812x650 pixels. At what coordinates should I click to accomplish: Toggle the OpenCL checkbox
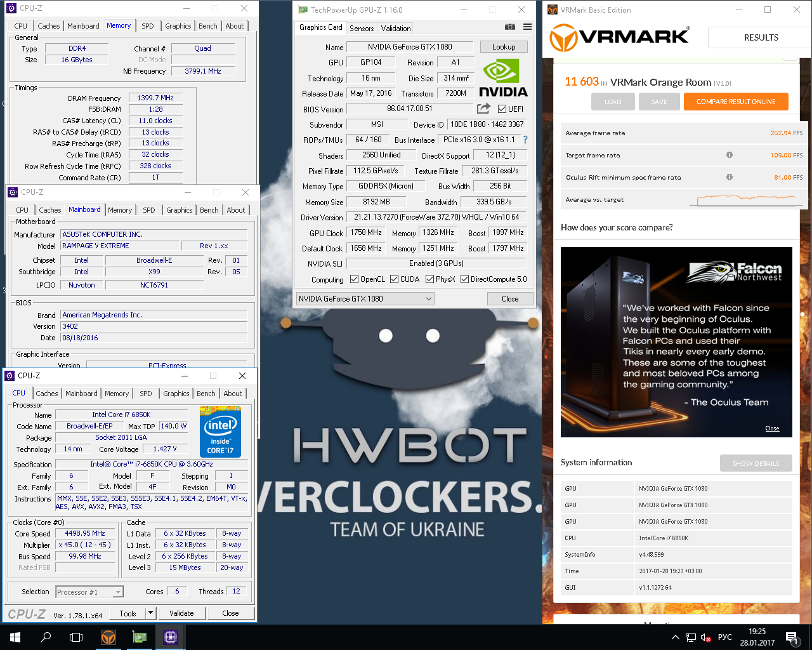[x=354, y=279]
